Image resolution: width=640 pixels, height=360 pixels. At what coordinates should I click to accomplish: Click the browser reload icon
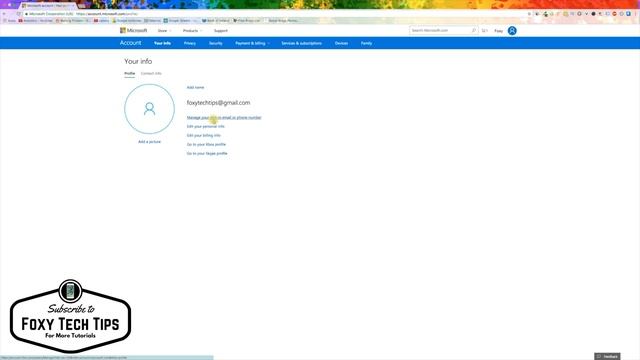pyautogui.click(x=18, y=14)
